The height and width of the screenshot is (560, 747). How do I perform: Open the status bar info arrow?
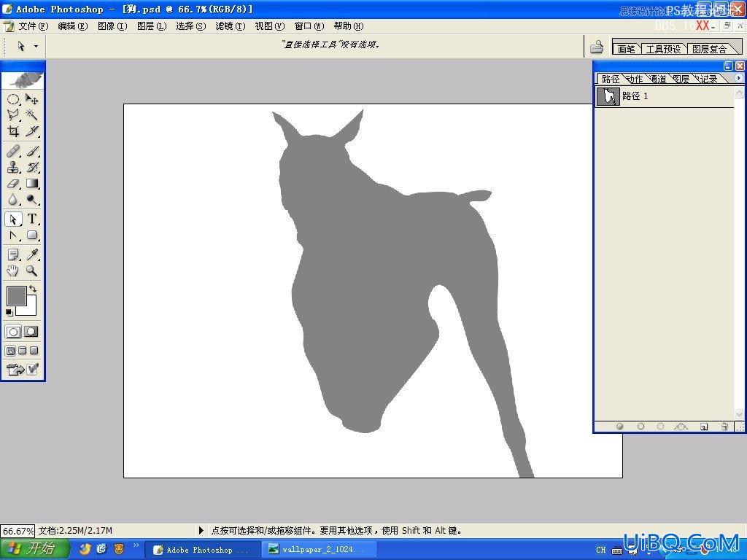201,530
